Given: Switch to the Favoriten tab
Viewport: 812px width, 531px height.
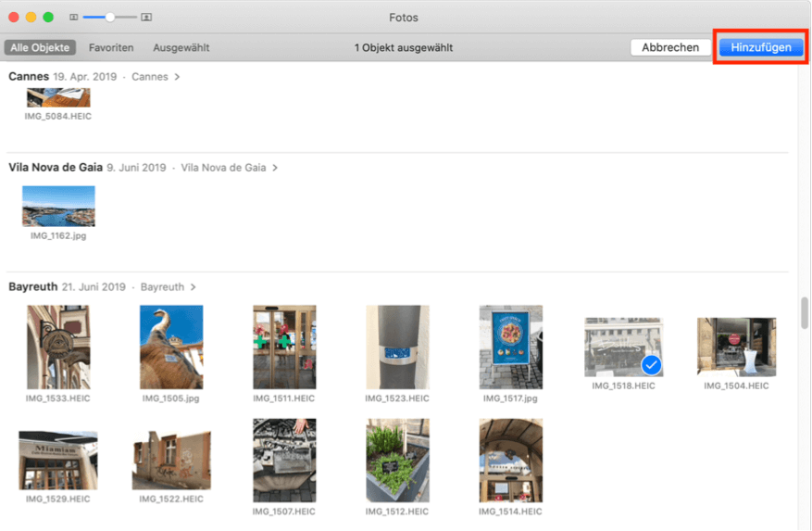Looking at the screenshot, I should [111, 47].
